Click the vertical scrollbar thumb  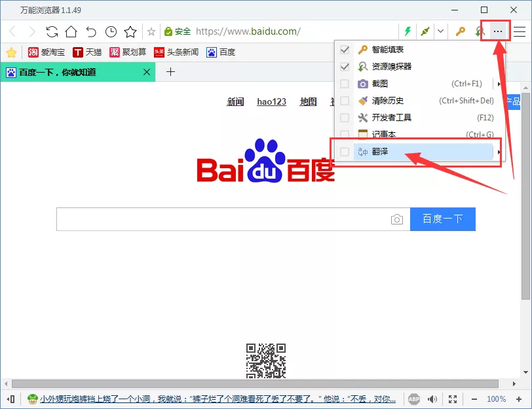pyautogui.click(x=525, y=196)
